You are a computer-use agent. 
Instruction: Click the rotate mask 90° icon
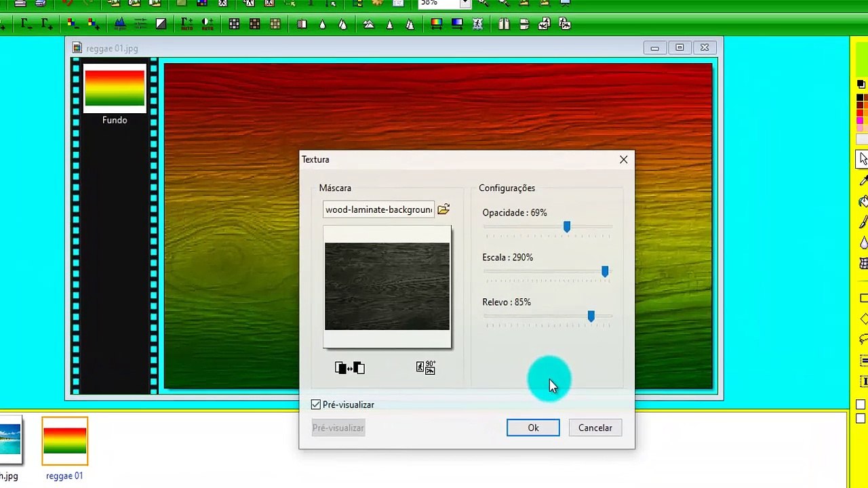point(426,367)
